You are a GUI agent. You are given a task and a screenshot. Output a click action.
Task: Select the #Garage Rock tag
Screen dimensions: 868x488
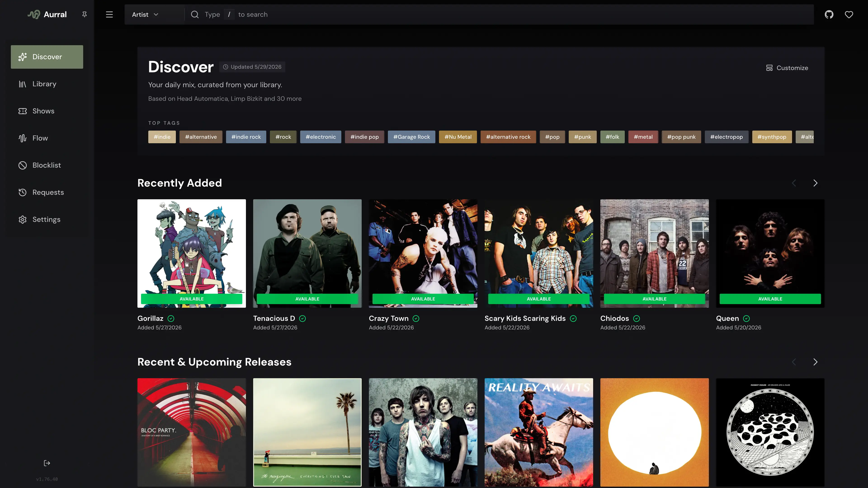pyautogui.click(x=411, y=137)
